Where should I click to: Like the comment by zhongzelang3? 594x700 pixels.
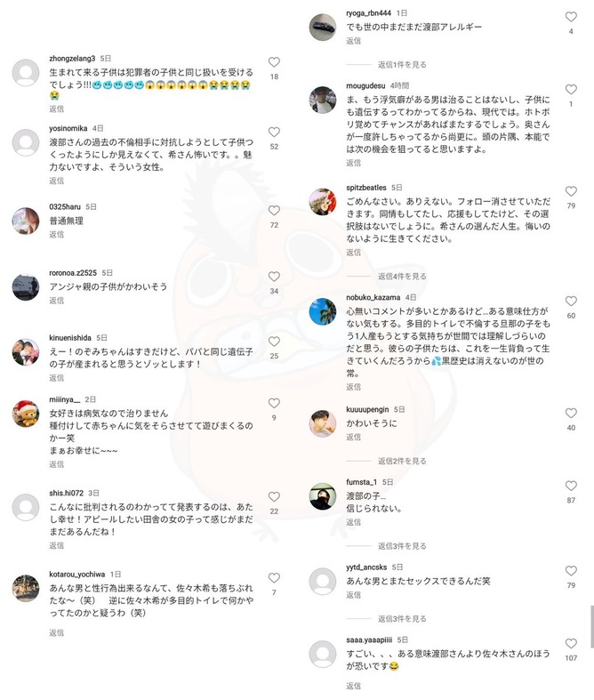point(274,62)
